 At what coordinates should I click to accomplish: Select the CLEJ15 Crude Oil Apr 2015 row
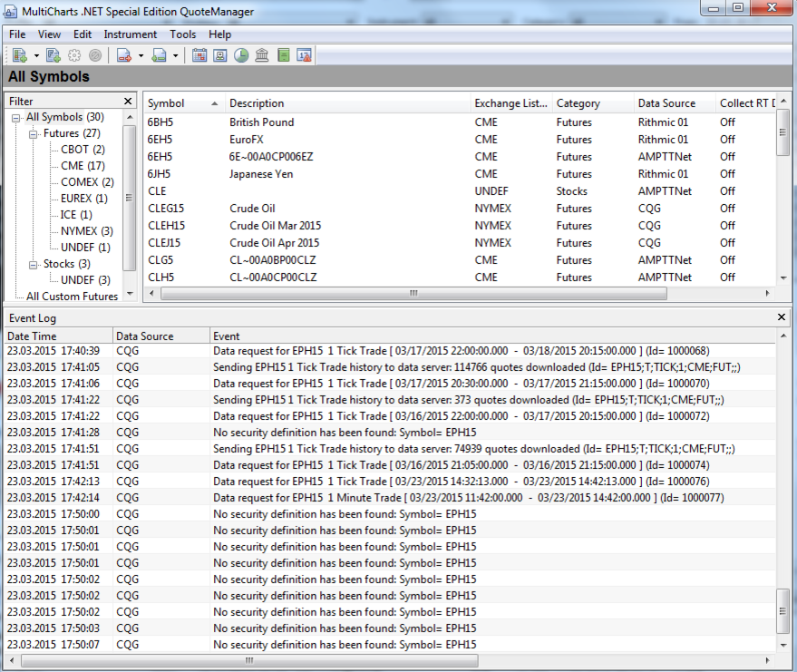[x=460, y=243]
